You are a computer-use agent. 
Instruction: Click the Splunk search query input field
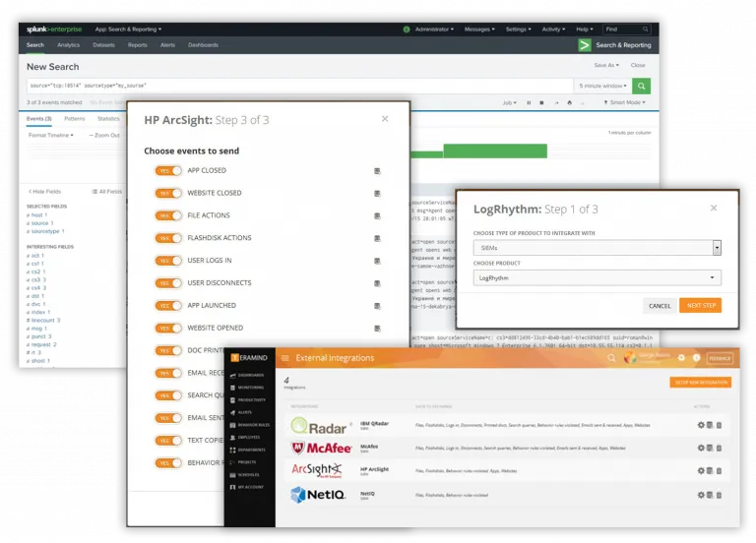(x=300, y=86)
